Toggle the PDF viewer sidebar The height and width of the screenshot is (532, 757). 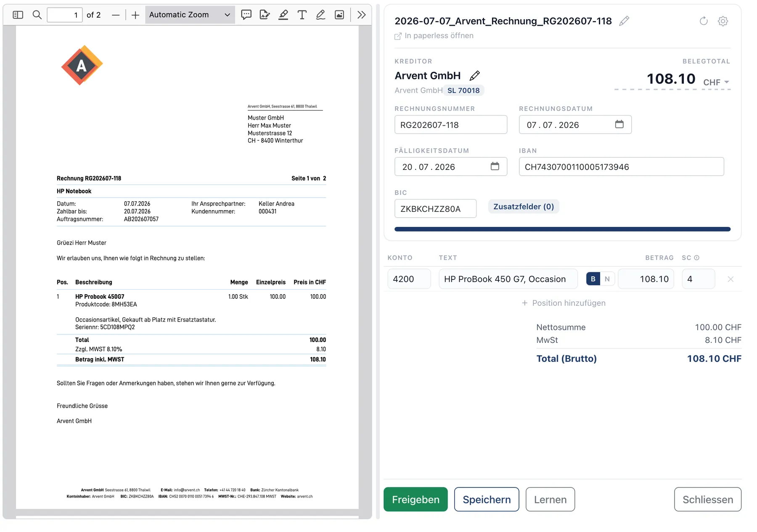(18, 15)
